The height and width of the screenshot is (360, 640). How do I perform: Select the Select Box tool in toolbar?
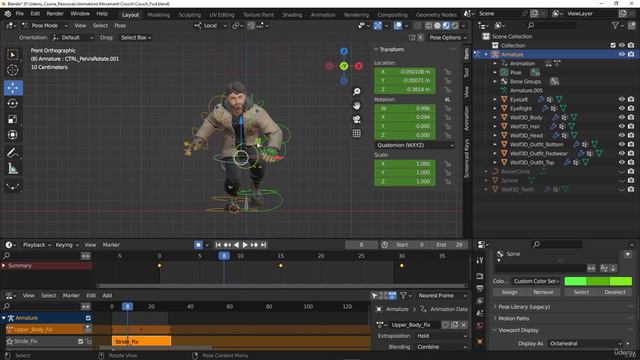pos(13,55)
